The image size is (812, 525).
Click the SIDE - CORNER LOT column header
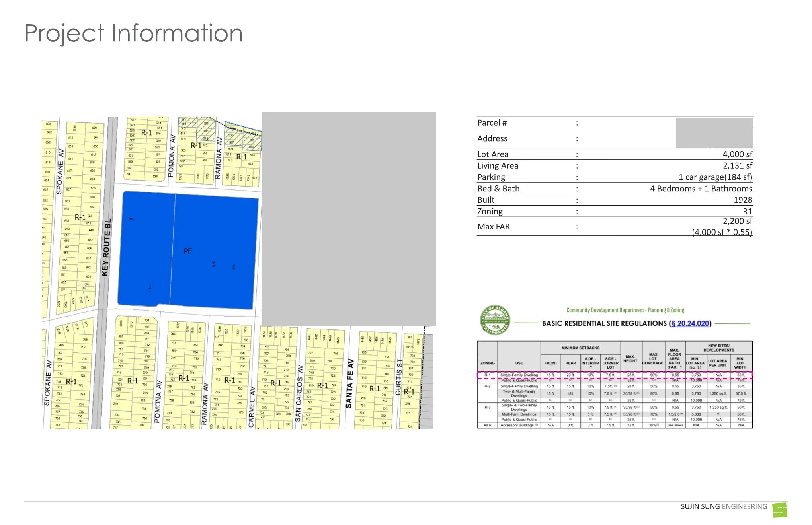pyautogui.click(x=611, y=363)
